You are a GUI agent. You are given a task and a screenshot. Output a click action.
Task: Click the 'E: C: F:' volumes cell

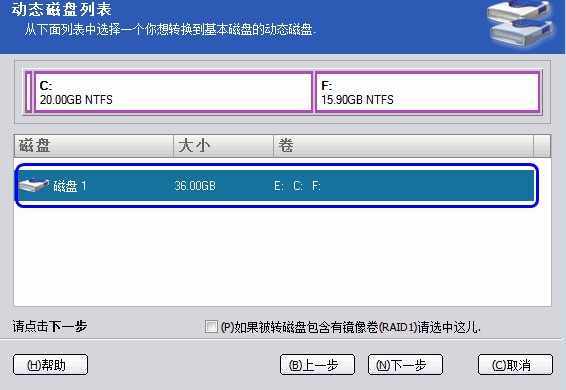pos(297,186)
